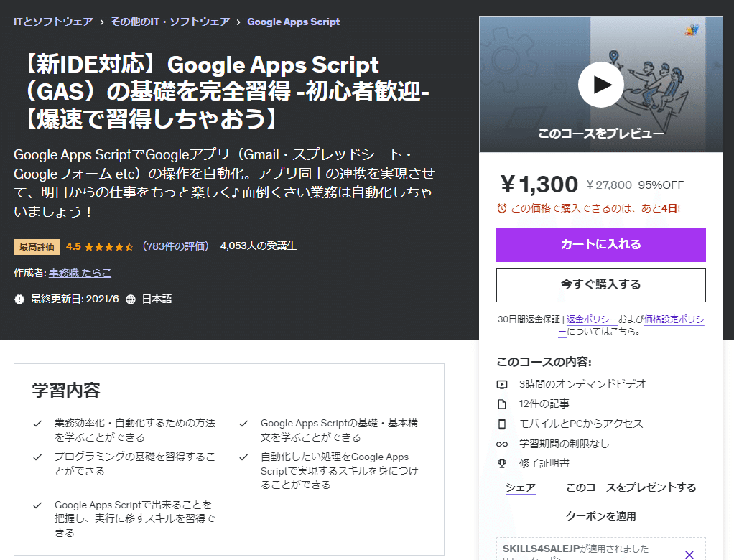The image size is (734, 560).
Task: Click カートに入れる button
Action: click(x=600, y=245)
